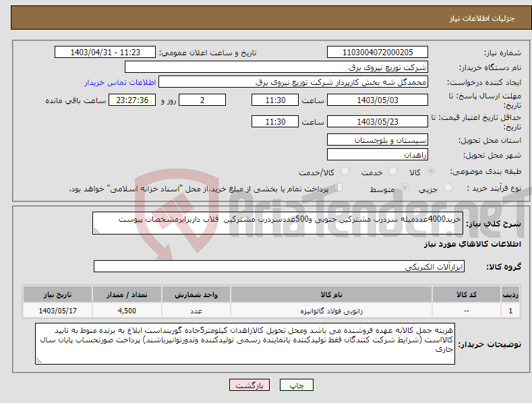Click the شماره نیاز number field
This screenshot has width=532, height=403.
pos(378,53)
